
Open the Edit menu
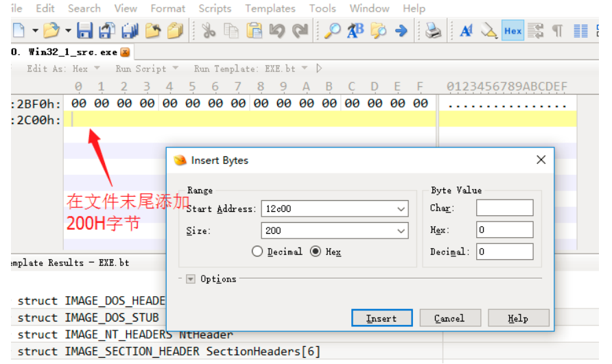45,8
